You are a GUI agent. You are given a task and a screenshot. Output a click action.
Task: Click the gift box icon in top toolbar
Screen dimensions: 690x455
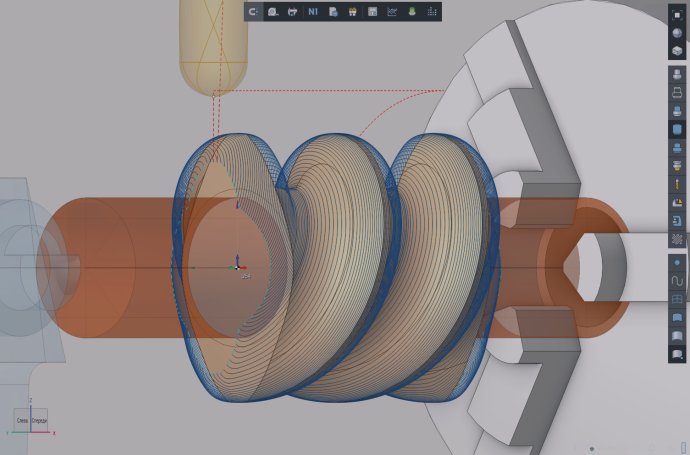pos(352,12)
